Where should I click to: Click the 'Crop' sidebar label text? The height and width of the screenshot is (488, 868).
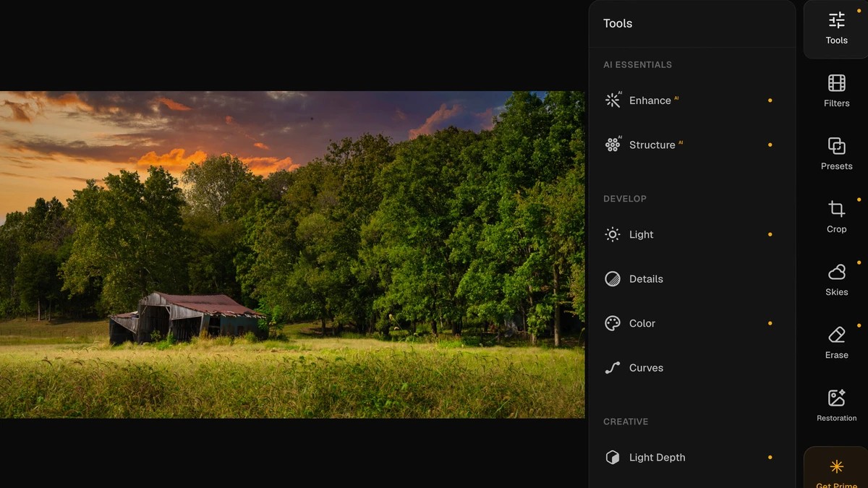click(837, 229)
